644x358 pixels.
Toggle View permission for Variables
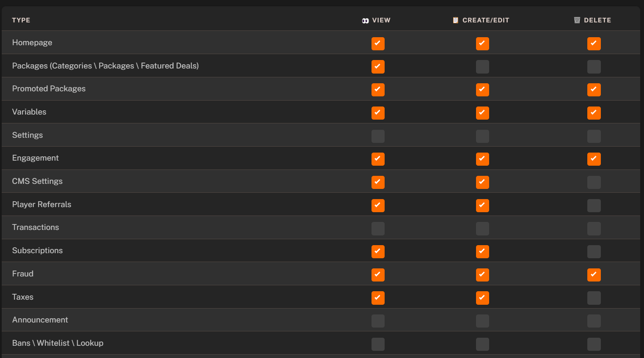(x=378, y=113)
